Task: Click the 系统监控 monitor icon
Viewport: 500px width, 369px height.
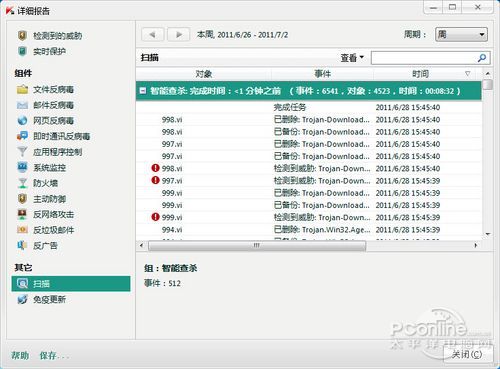Action: [22, 167]
